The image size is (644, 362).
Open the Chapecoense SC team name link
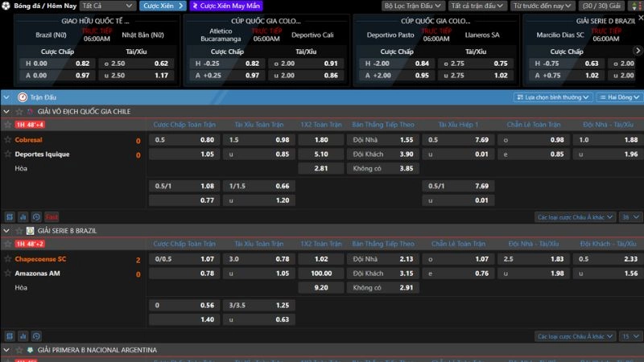40,259
